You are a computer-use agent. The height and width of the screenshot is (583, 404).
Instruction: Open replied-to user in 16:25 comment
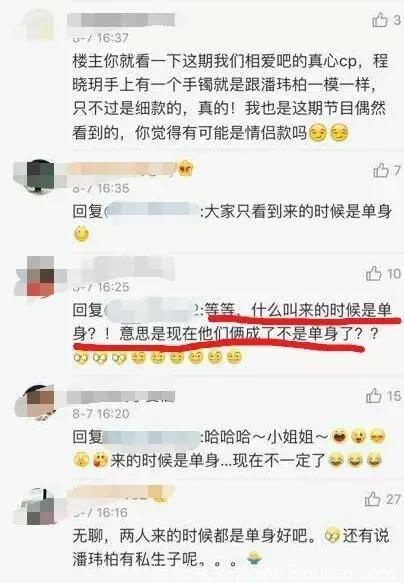tap(152, 310)
